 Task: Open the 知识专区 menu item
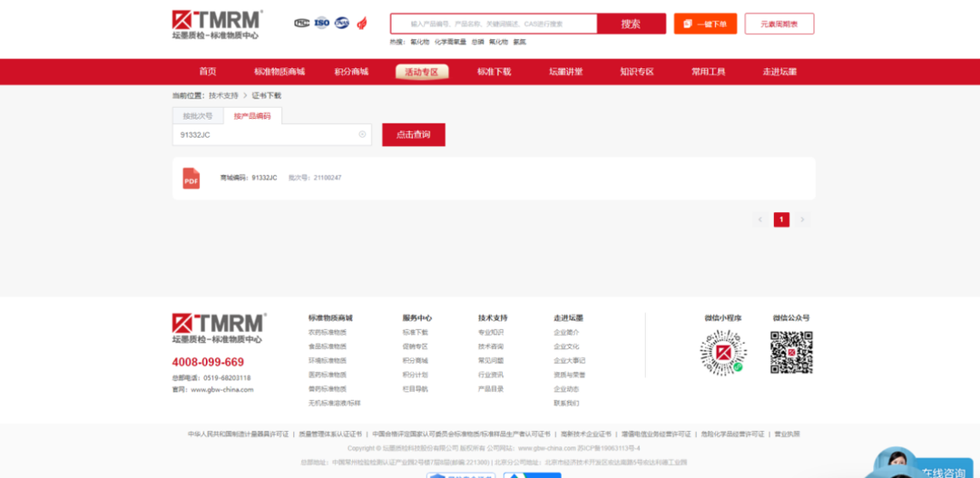(637, 72)
